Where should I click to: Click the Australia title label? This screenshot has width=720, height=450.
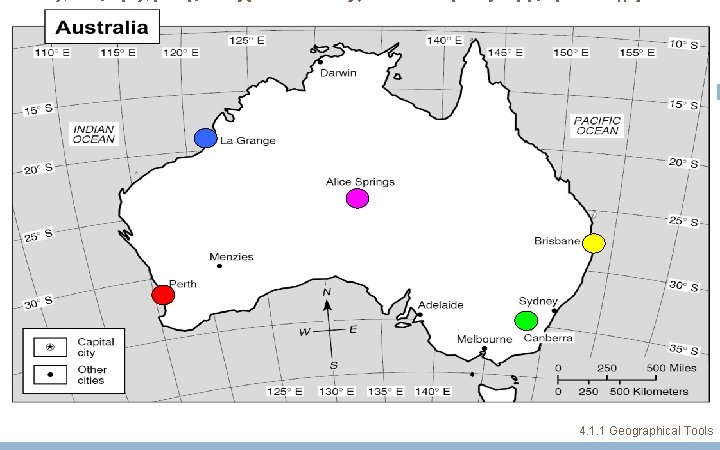(x=102, y=27)
